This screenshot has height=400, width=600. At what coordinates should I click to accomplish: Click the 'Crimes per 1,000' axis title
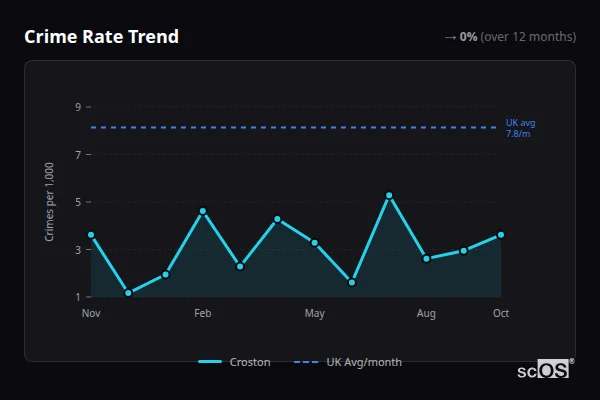[49, 202]
